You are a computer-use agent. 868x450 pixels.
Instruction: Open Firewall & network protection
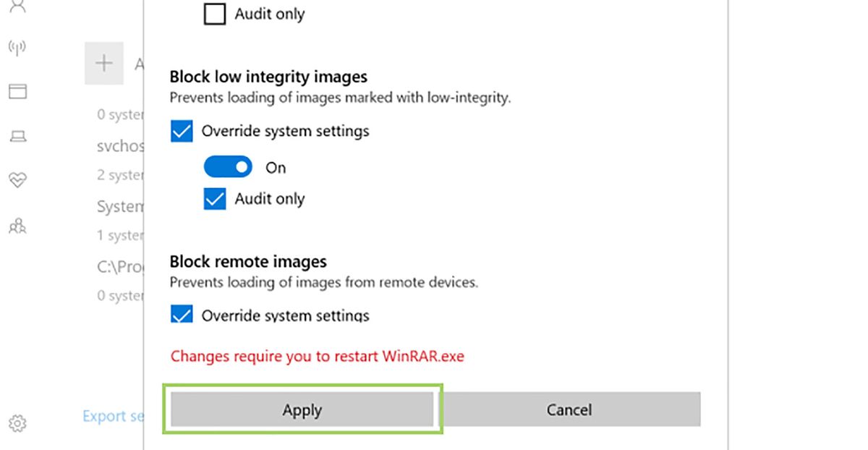pos(18,45)
